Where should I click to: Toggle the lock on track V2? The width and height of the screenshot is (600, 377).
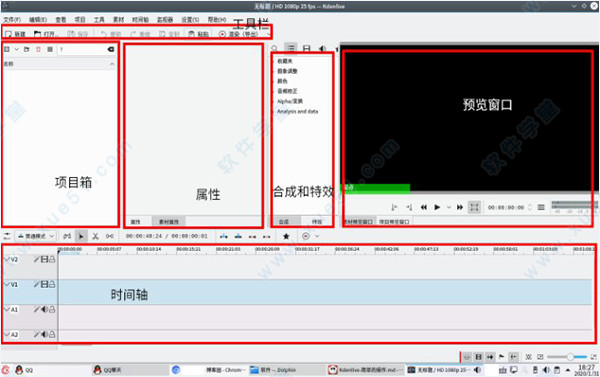point(52,259)
